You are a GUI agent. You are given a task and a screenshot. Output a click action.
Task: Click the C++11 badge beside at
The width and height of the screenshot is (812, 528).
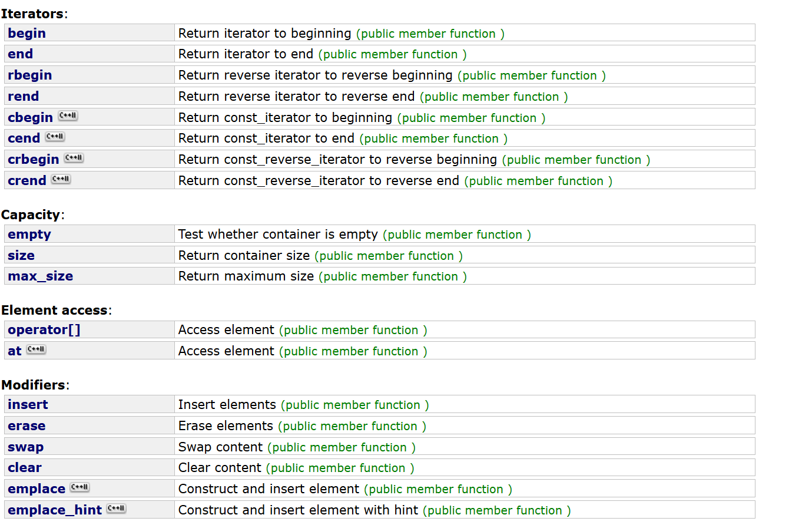pyautogui.click(x=36, y=349)
